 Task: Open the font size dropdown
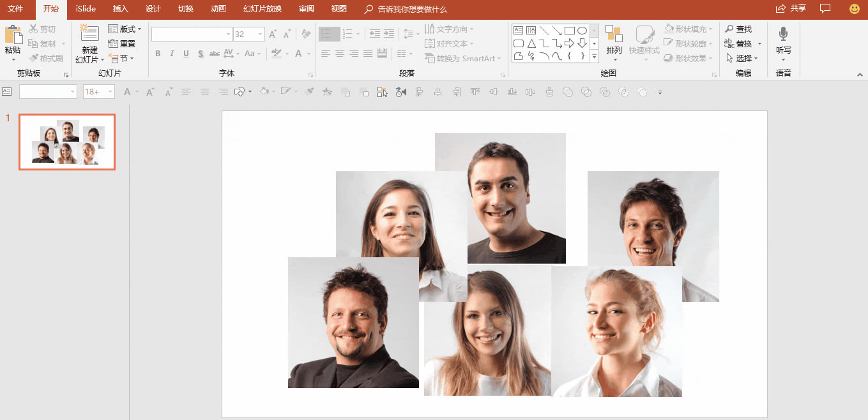point(259,34)
